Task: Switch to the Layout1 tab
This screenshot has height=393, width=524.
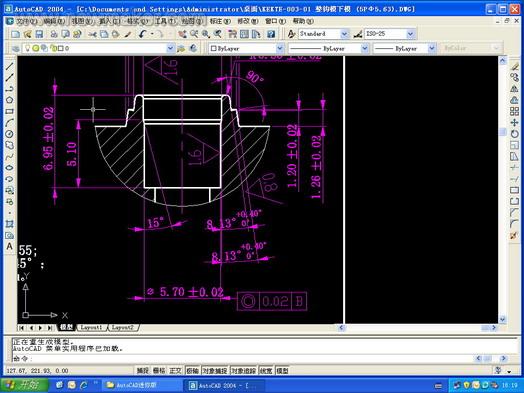Action: (x=91, y=328)
